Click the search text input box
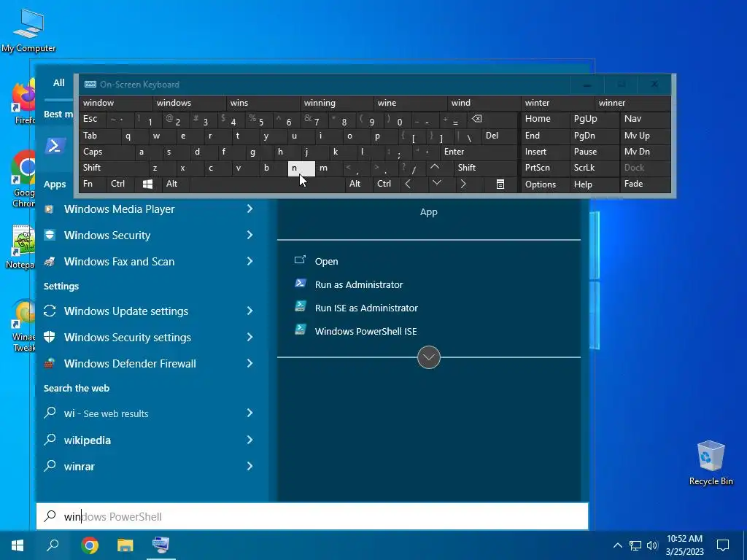This screenshot has height=560, width=747. [x=312, y=517]
